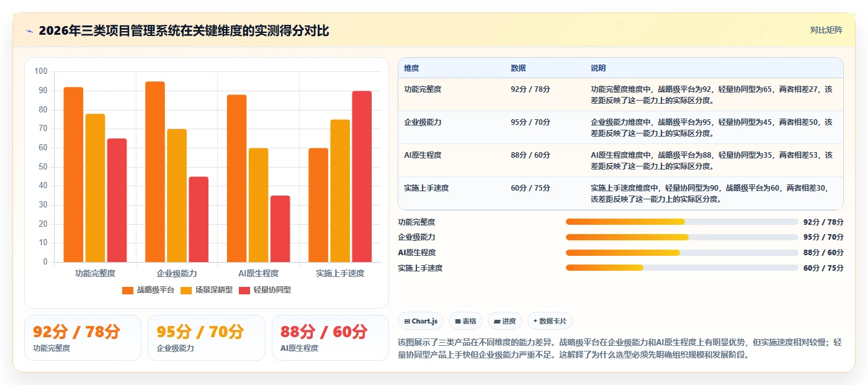
Task: Click the AI原生程度 cell in the table
Action: pyautogui.click(x=423, y=155)
